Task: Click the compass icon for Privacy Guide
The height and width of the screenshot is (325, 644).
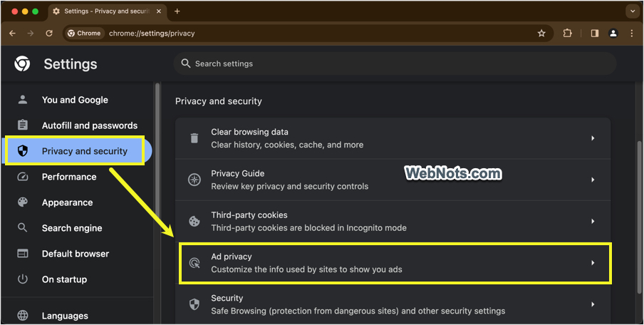Action: [194, 180]
